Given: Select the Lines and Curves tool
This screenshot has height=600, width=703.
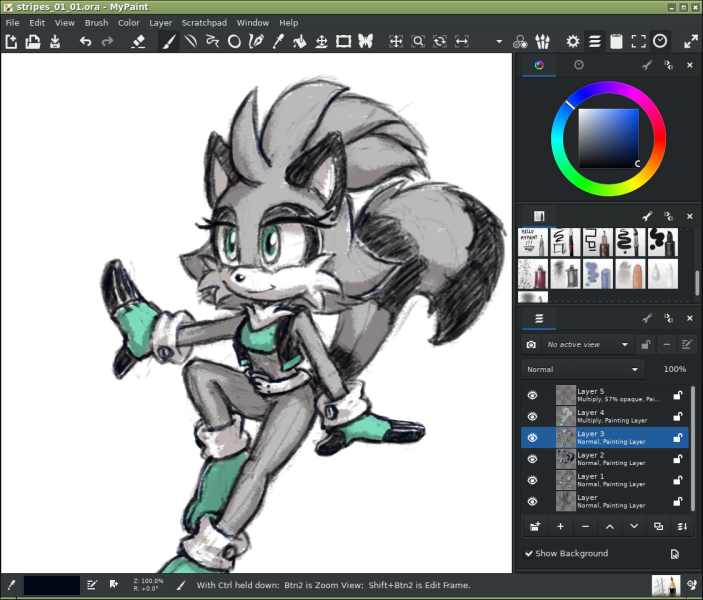Looking at the screenshot, I should click(191, 42).
